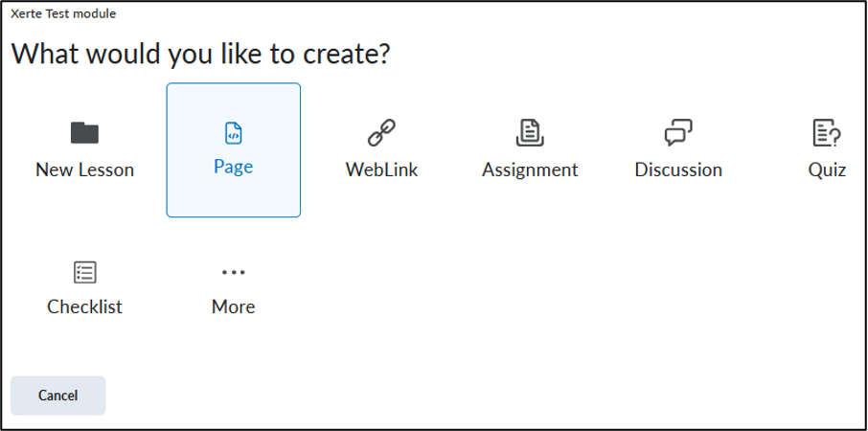Click the New Lesson folder icon
This screenshot has width=868, height=431.
pyautogui.click(x=84, y=133)
